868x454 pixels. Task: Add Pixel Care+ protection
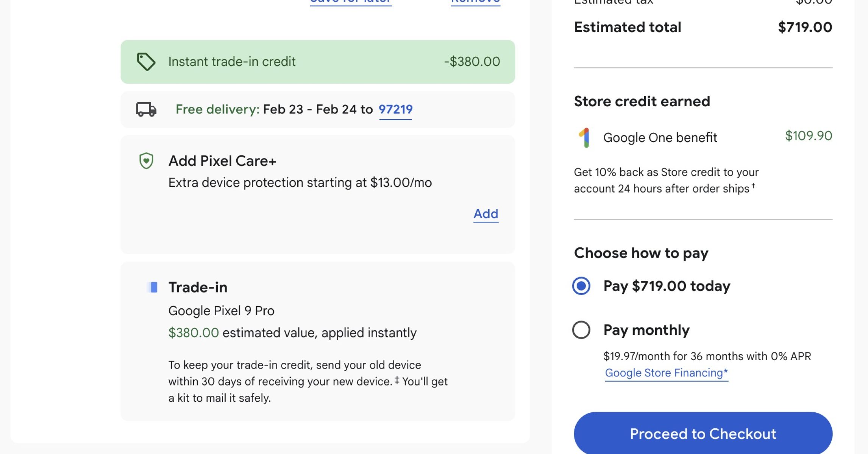pyautogui.click(x=486, y=214)
